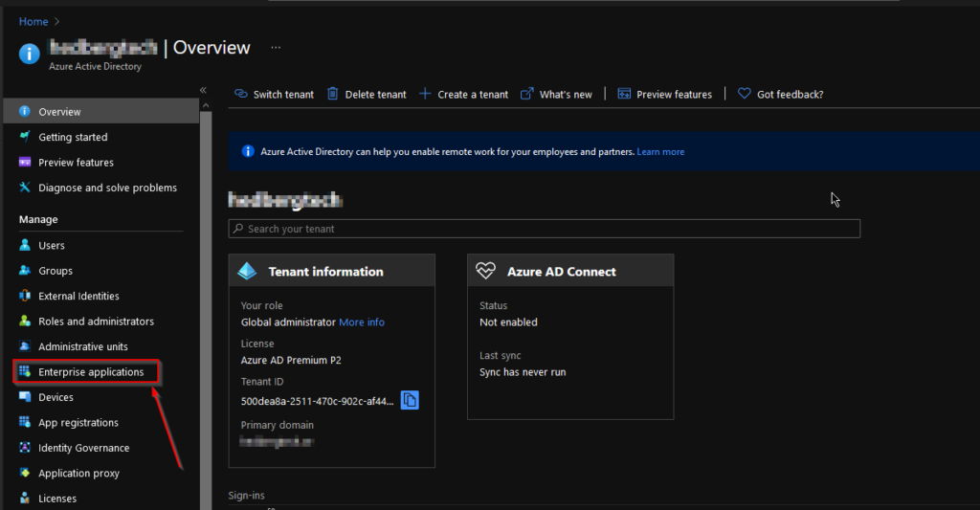
Task: Open External Identities
Action: 101,297
